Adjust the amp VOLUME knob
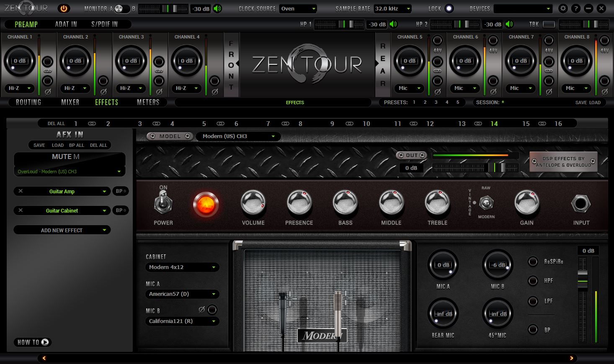This screenshot has height=364, width=614. [x=253, y=203]
